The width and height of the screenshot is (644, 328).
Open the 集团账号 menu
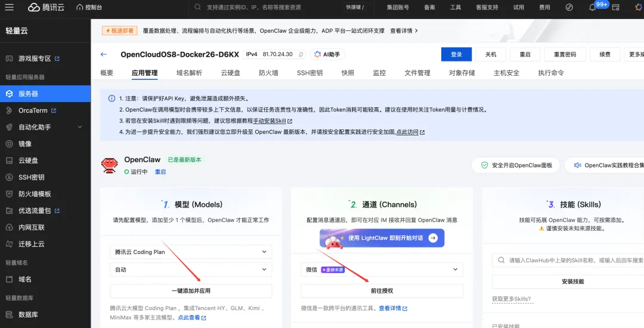398,7
